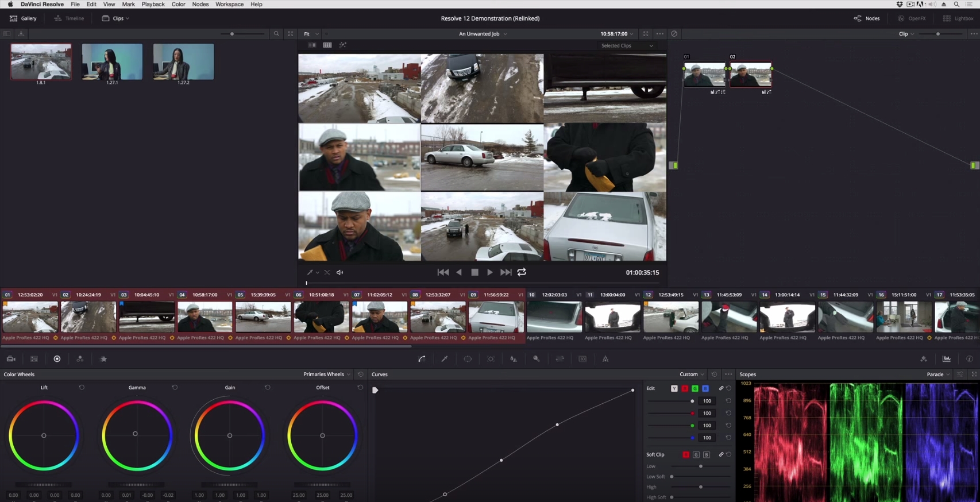This screenshot has width=980, height=502.
Task: Open the node editor Clip mode dropdown
Action: click(906, 34)
